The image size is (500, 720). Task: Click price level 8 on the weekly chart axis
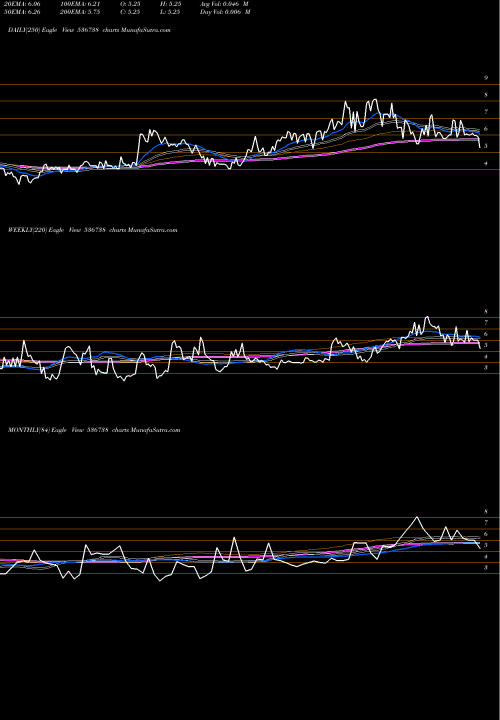coord(486,312)
